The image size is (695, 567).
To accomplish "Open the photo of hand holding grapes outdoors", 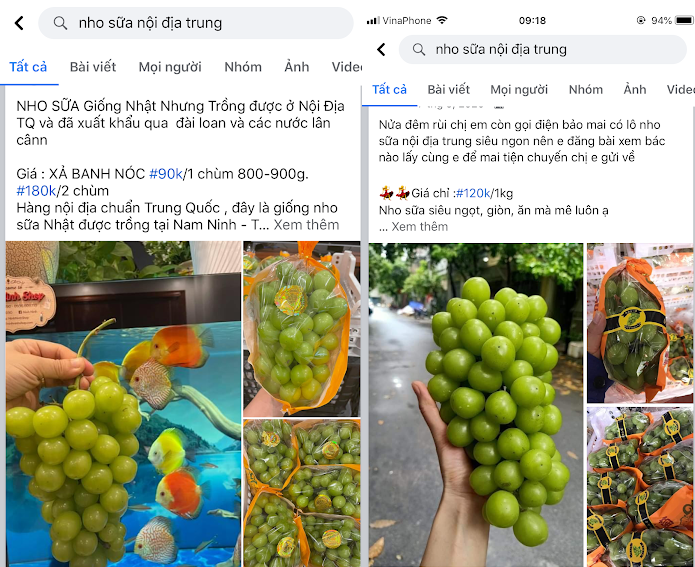I will click(475, 406).
